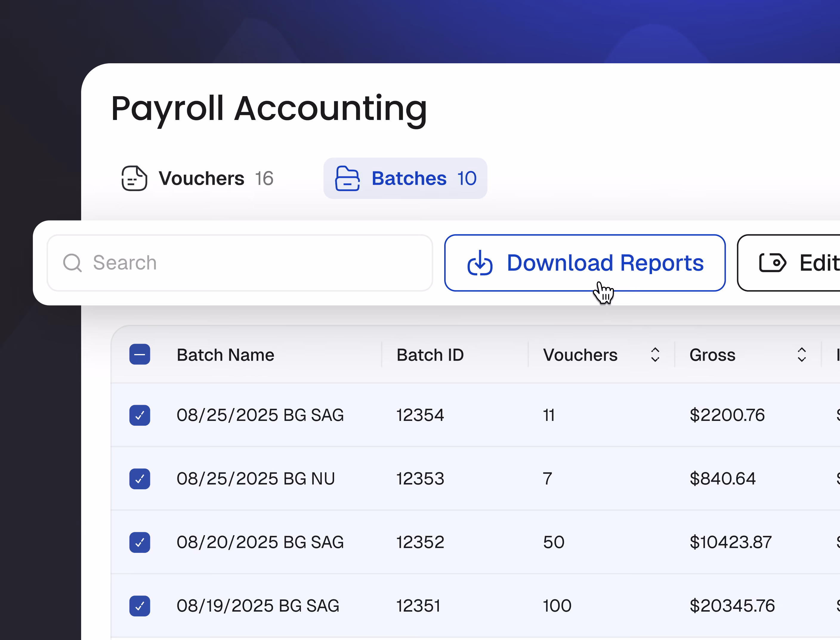Viewport: 840px width, 640px height.
Task: Click the download icon in Download Reports
Action: point(480,263)
